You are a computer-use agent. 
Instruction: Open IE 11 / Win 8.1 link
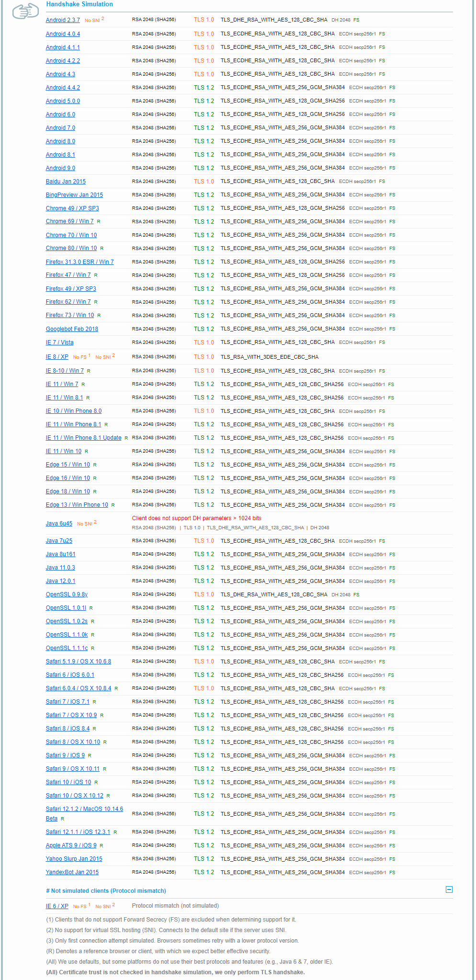tap(64, 398)
